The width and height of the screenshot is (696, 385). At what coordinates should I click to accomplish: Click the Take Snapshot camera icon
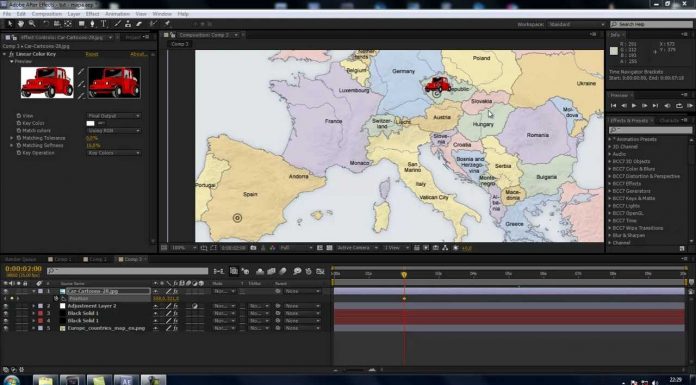coord(253,248)
